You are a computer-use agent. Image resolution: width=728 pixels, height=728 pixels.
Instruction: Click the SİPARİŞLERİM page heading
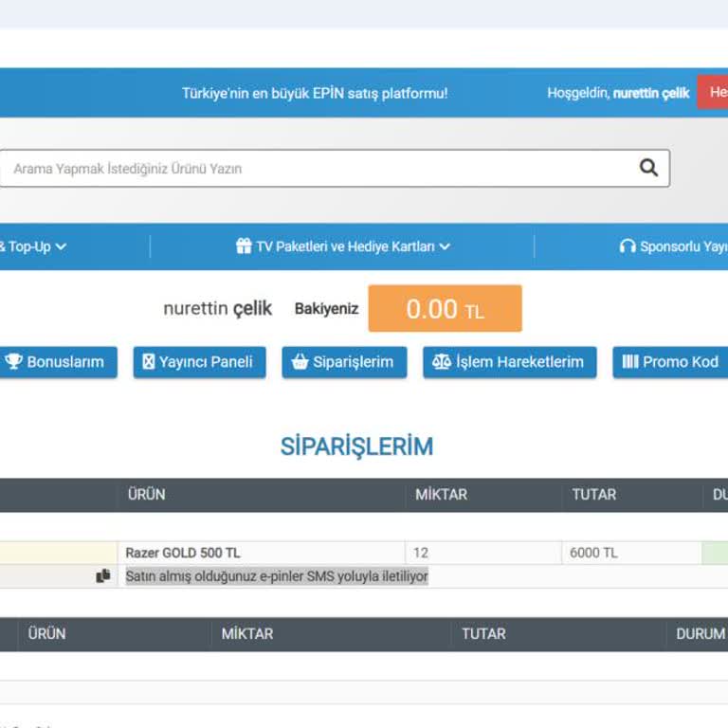tap(356, 446)
